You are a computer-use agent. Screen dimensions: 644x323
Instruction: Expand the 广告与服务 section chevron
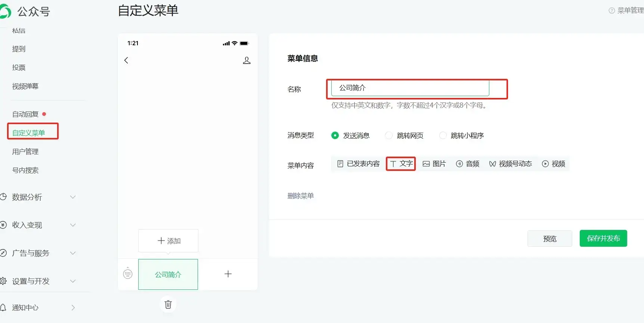click(73, 253)
